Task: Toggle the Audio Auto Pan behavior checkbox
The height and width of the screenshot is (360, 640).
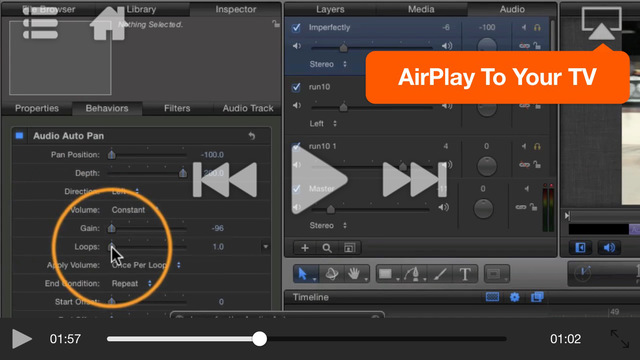Action: pos(19,136)
